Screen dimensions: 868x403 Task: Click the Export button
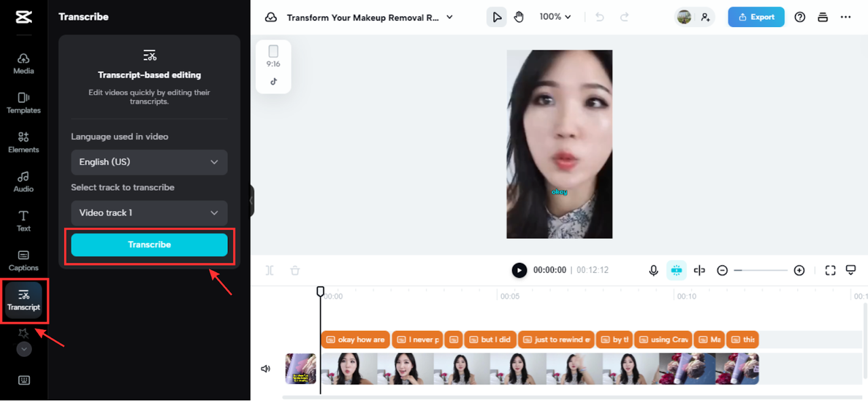pyautogui.click(x=756, y=17)
